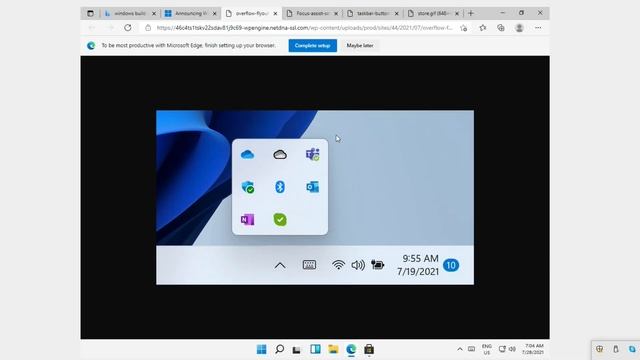640x360 pixels.
Task: Open a new browser tab
Action: point(471,13)
